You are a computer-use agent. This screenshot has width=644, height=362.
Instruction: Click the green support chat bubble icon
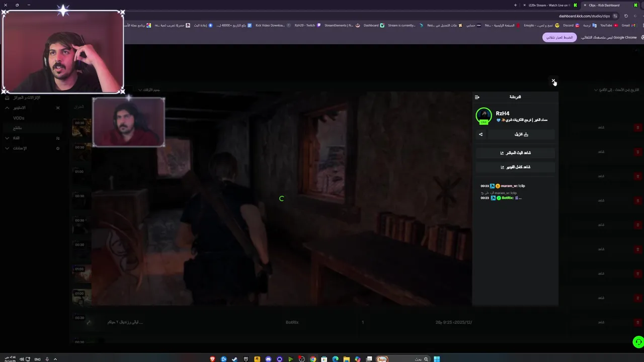pyautogui.click(x=638, y=342)
